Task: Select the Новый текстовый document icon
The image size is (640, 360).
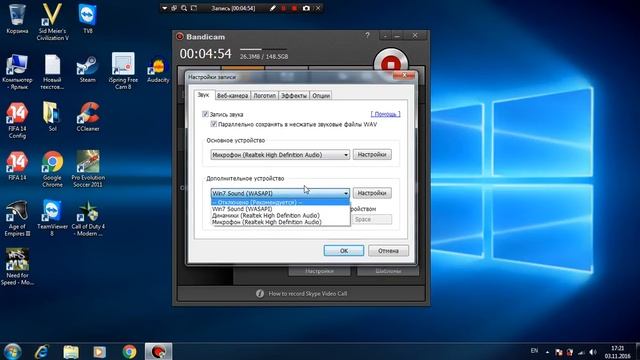Action: tap(52, 72)
